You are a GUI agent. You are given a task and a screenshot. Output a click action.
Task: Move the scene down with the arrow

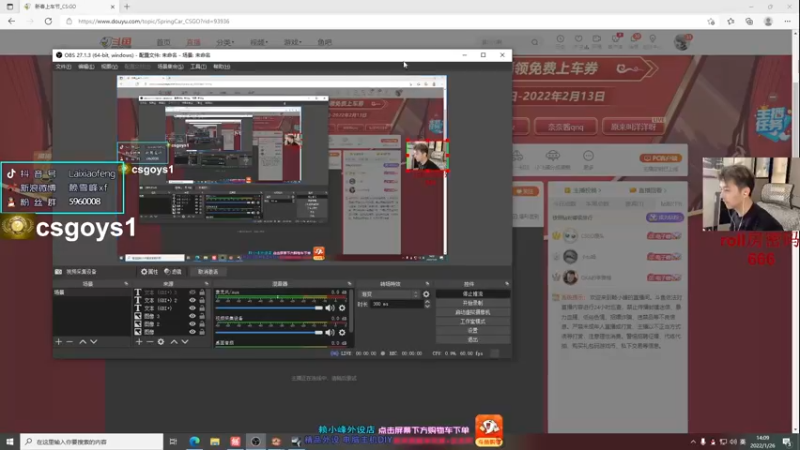tap(93, 342)
